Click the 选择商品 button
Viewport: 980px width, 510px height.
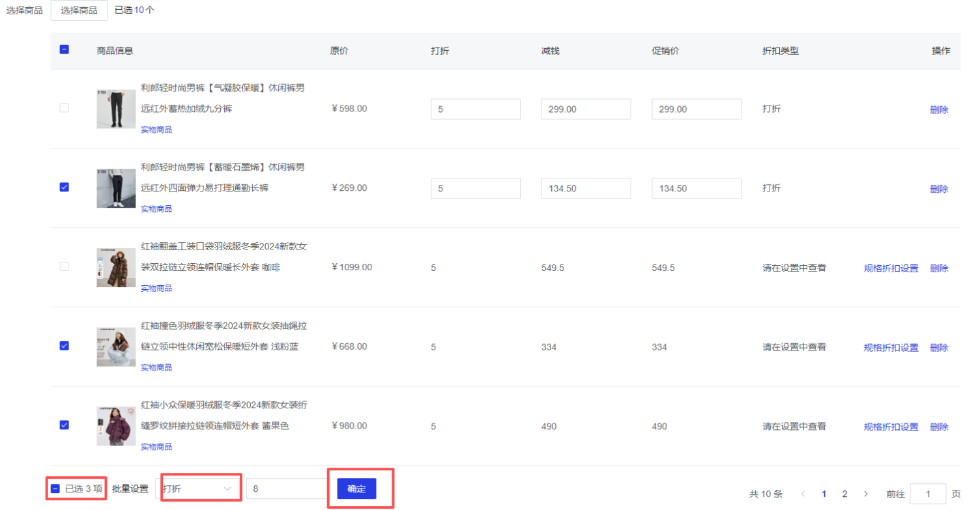(79, 10)
